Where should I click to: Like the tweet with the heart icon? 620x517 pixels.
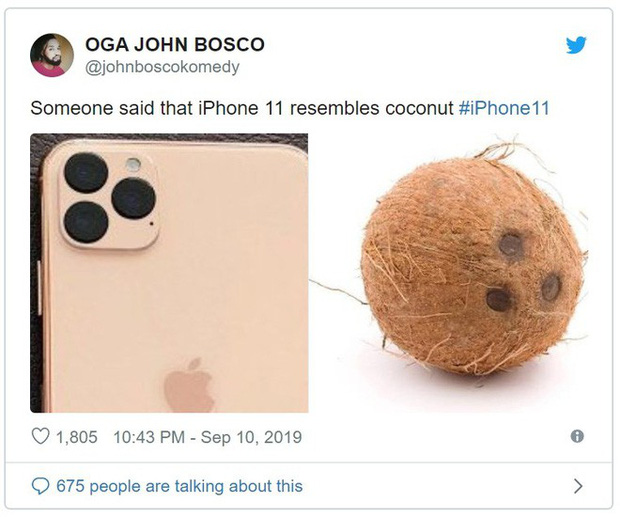point(41,437)
